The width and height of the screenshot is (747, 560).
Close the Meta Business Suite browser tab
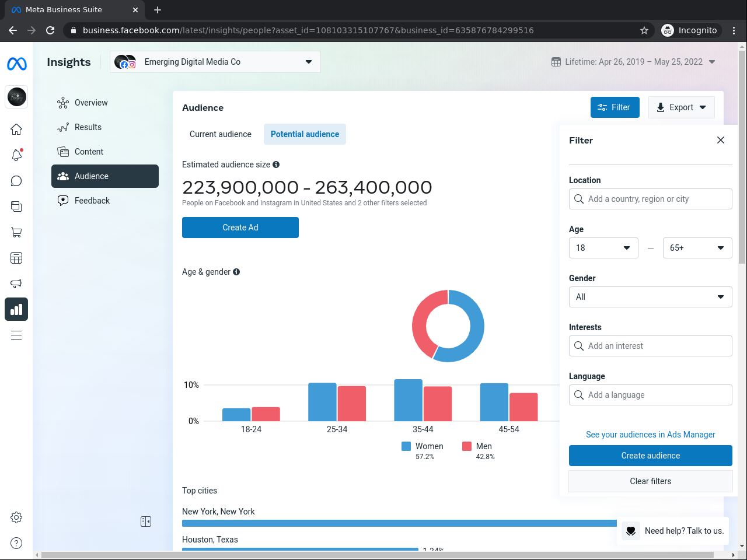click(x=135, y=10)
